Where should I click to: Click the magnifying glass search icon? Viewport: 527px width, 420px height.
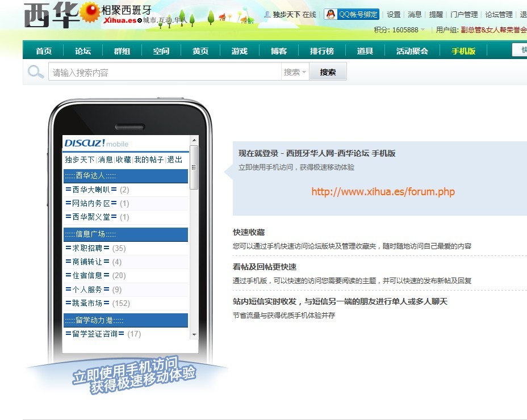(x=35, y=72)
